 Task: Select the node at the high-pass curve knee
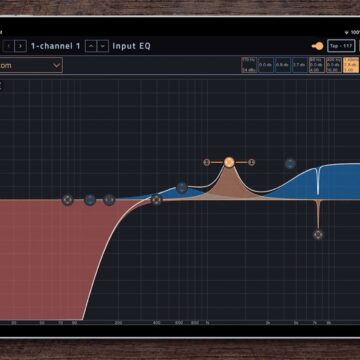click(156, 200)
